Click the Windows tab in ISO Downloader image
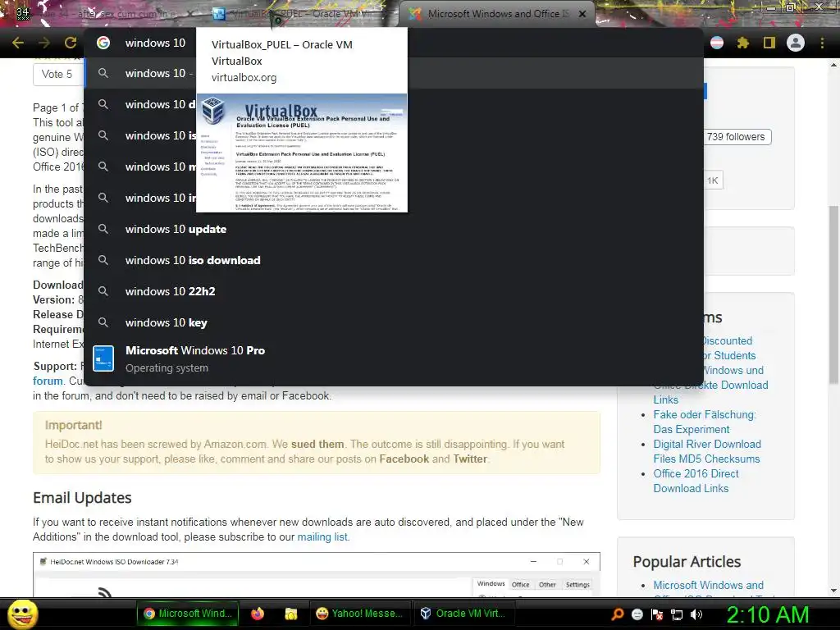Viewport: 840px width, 630px height. point(491,584)
